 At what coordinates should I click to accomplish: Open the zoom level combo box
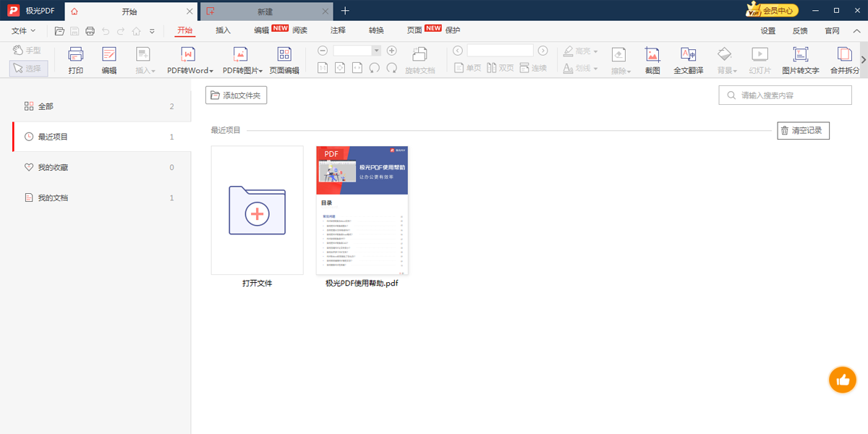pyautogui.click(x=357, y=51)
